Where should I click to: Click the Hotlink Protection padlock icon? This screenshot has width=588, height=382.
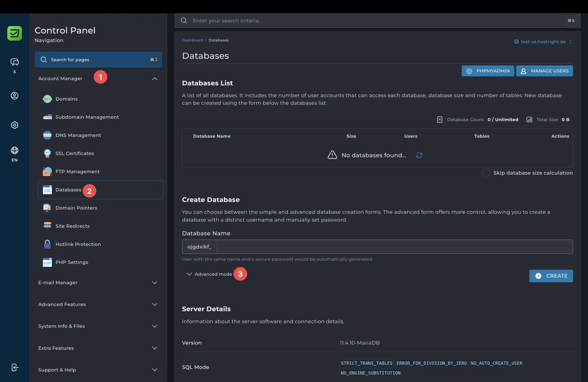(47, 244)
